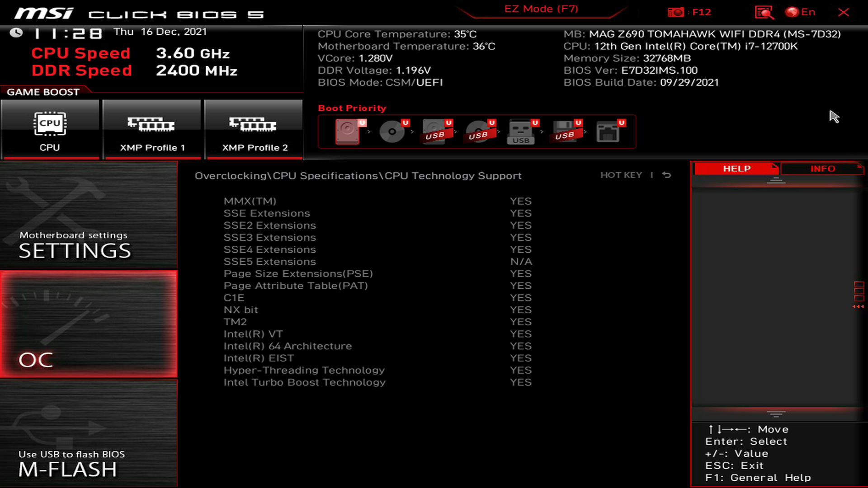The width and height of the screenshot is (868, 488).
Task: Click the MSI Click BIOS 5 logo
Action: (139, 14)
